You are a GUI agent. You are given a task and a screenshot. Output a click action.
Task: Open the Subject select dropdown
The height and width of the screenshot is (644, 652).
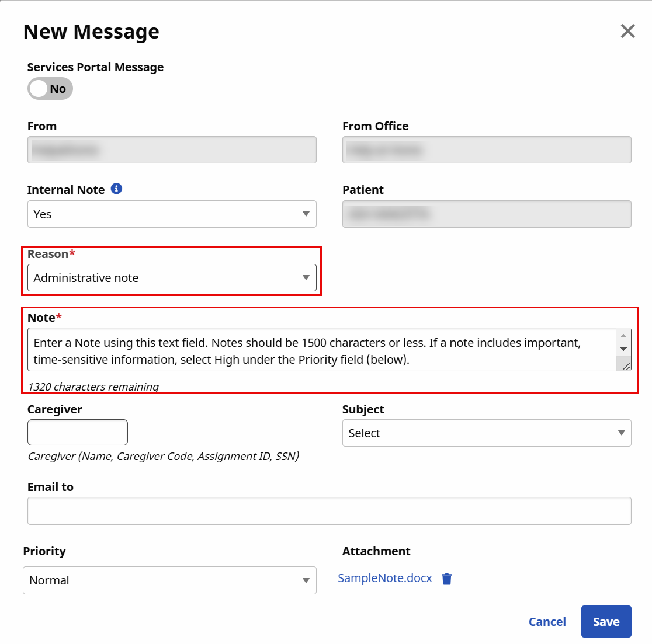tap(486, 433)
